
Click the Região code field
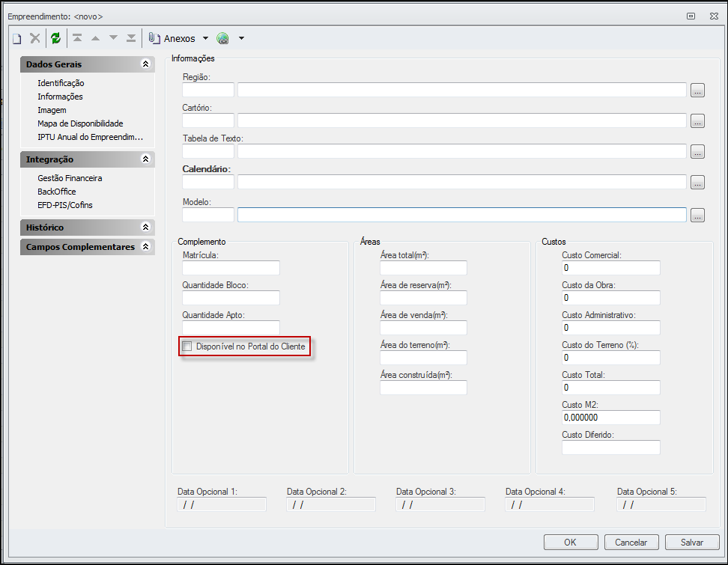click(208, 90)
